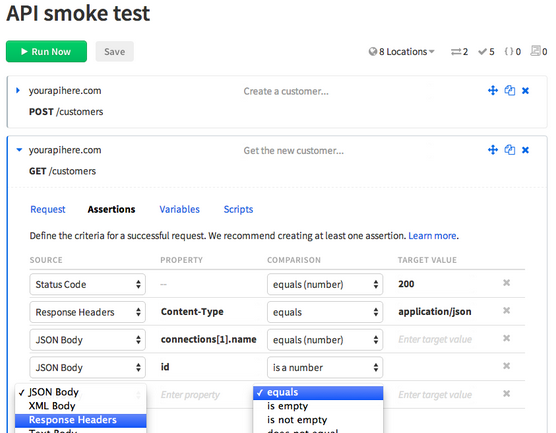The width and height of the screenshot is (556, 433).
Task: Expand the POST /customers request step
Action: click(x=18, y=90)
